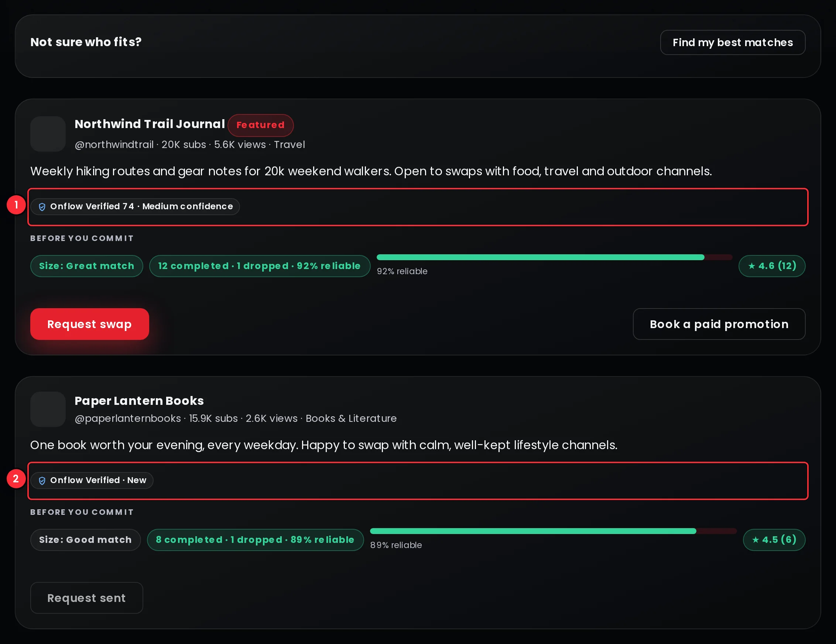Select the Paper Lantern Books title
Screen dimensions: 836x644
click(139, 401)
